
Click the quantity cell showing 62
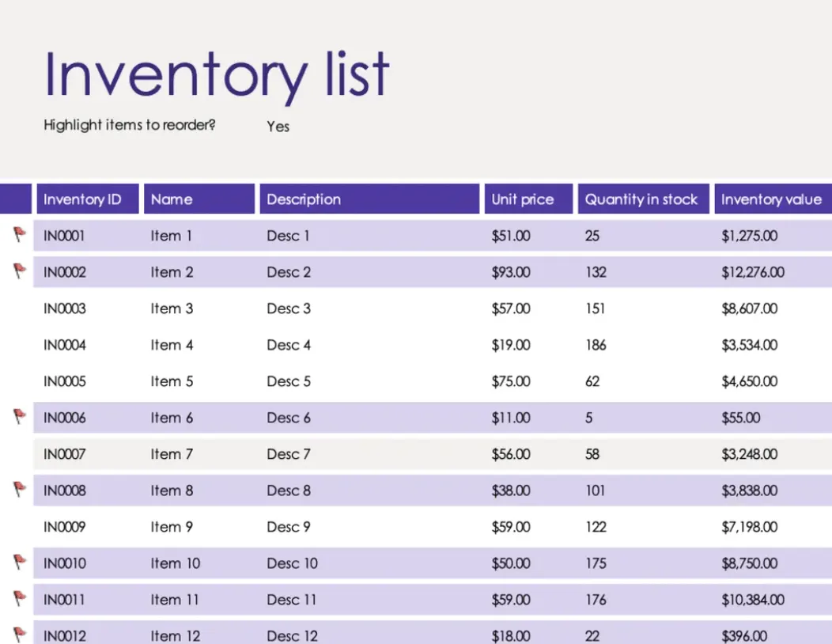tap(592, 381)
